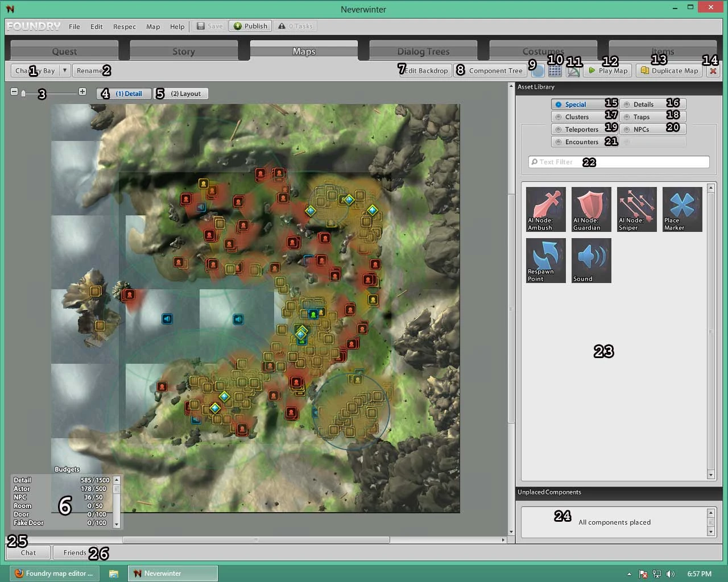Open the Items tab

click(x=663, y=51)
